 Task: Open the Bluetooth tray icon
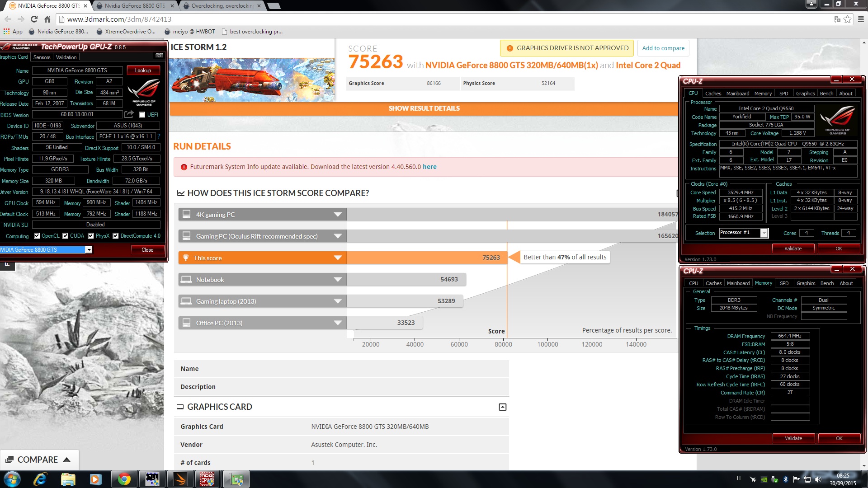tap(785, 479)
